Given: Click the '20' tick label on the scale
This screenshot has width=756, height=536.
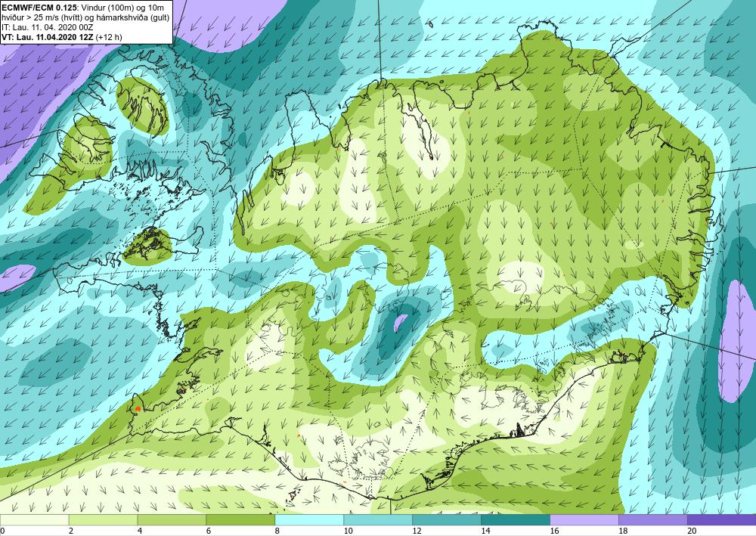Looking at the screenshot, I should 692,531.
